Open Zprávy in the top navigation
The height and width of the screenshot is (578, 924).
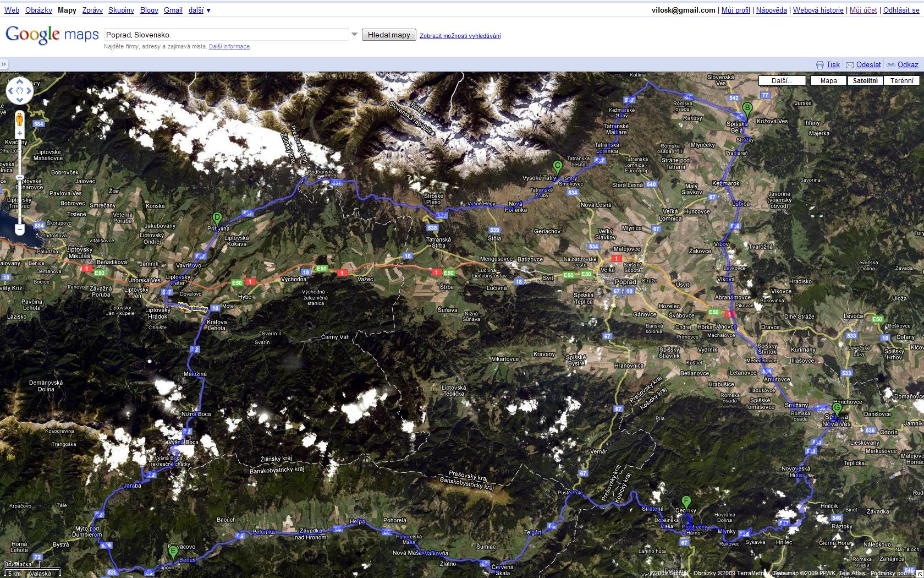(92, 10)
